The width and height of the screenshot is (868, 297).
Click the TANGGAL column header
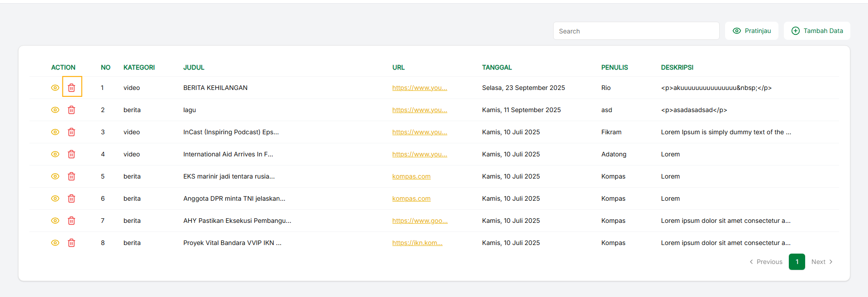[x=497, y=67]
